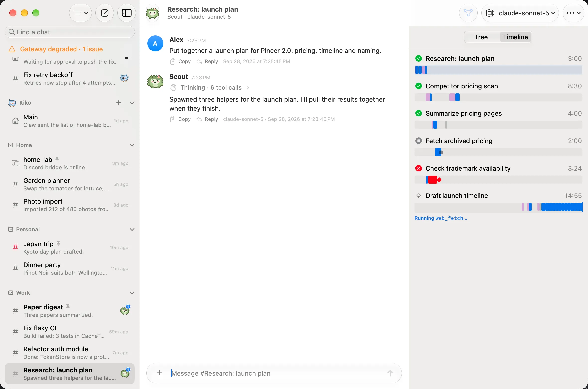Copy Alex's message
This screenshot has width=588, height=389.
180,61
